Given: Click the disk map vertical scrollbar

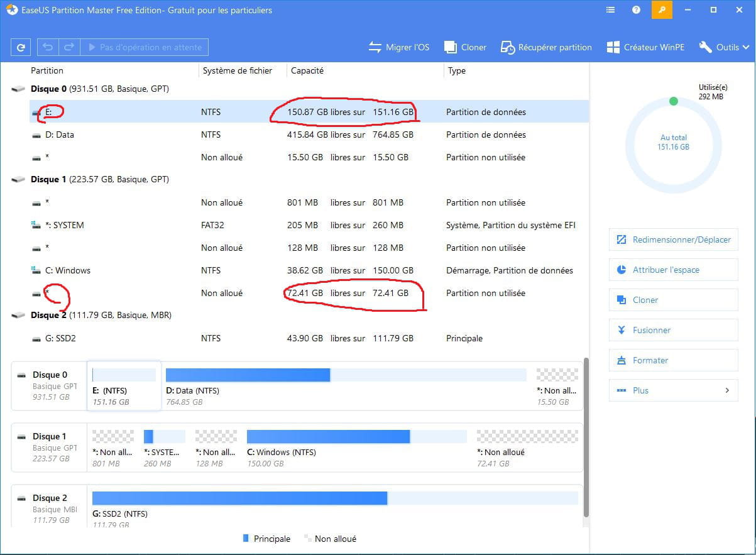Looking at the screenshot, I should click(x=586, y=438).
